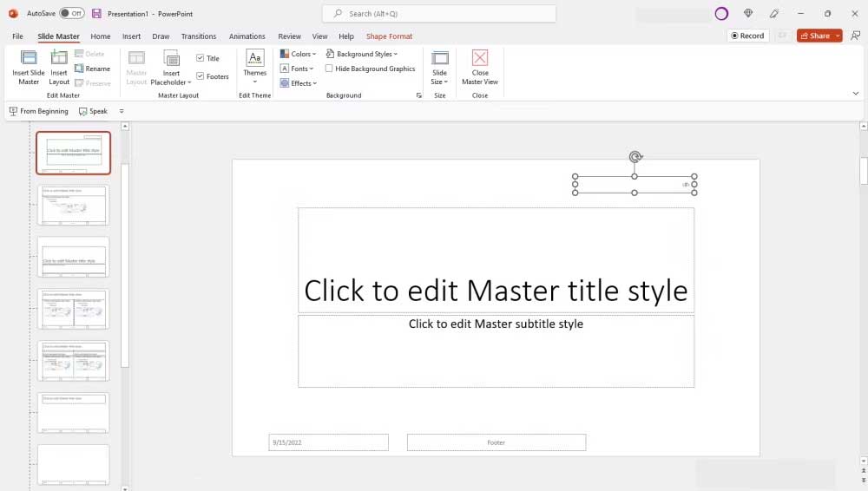Image resolution: width=868 pixels, height=491 pixels.
Task: Toggle the Title checkbox
Action: click(x=200, y=58)
